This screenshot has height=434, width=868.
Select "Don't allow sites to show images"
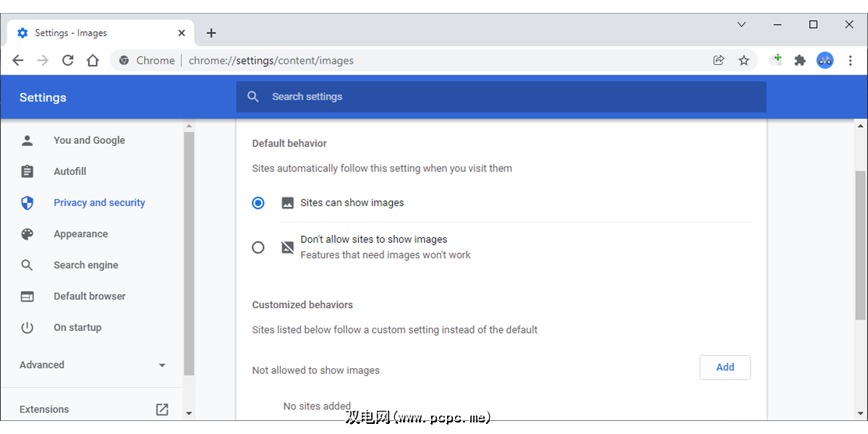258,247
